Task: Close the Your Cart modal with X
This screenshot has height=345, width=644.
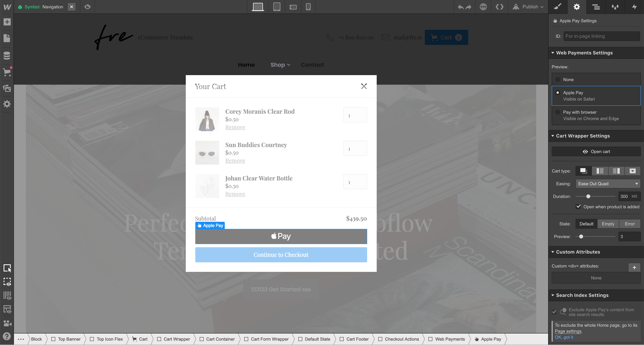Action: tap(364, 86)
